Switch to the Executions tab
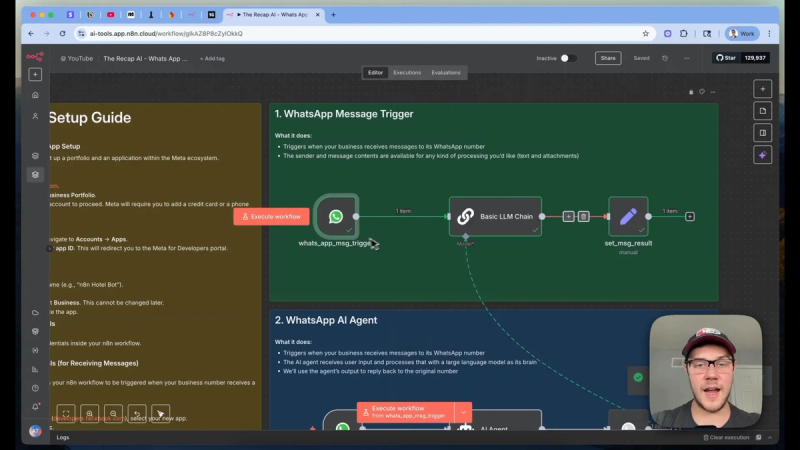 [407, 72]
